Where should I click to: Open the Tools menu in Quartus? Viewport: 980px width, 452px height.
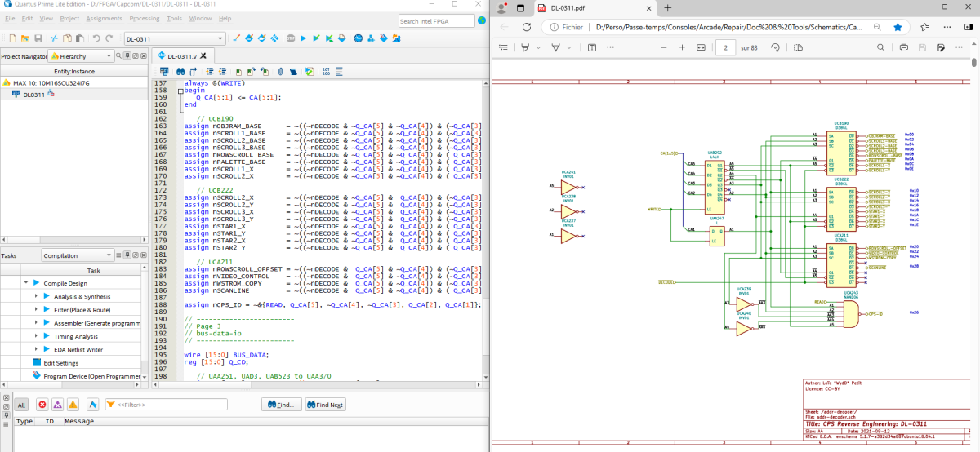tap(174, 18)
